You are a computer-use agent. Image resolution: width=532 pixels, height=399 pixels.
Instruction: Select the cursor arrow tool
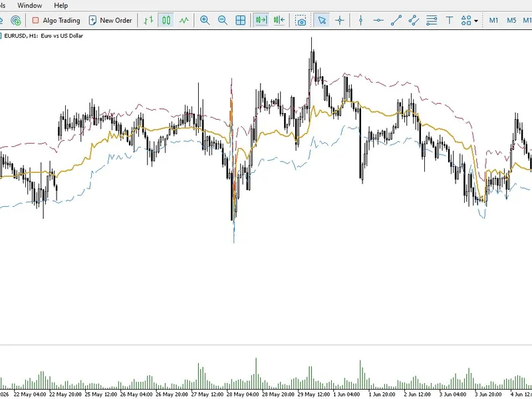321,21
